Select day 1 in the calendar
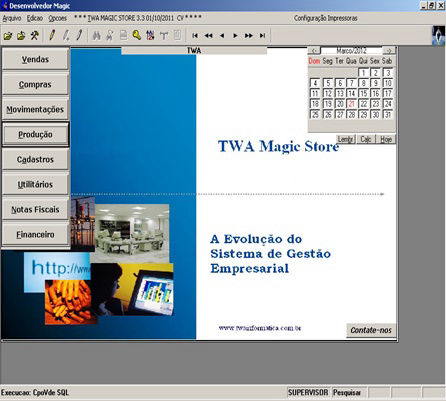446x401 pixels. [364, 73]
